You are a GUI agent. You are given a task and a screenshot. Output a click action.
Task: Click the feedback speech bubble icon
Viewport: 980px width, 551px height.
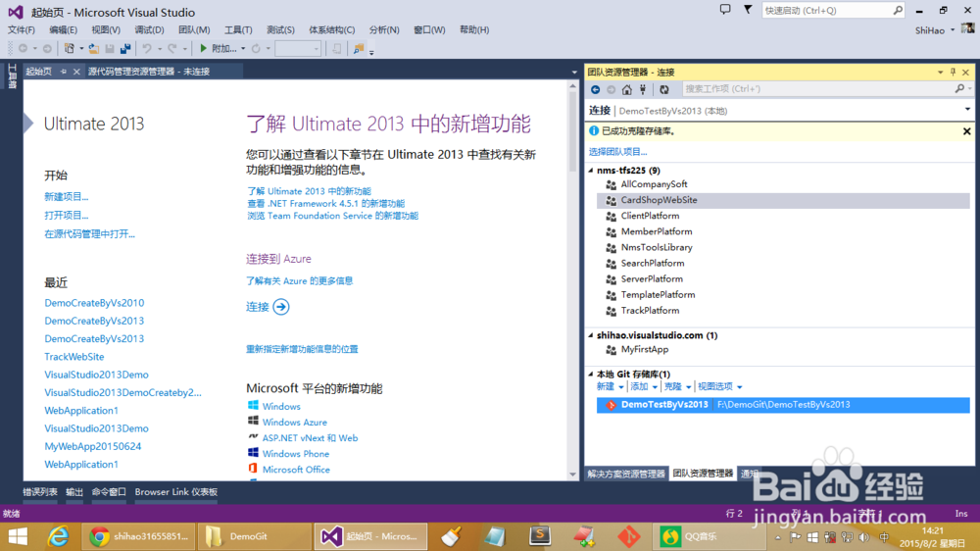point(725,10)
